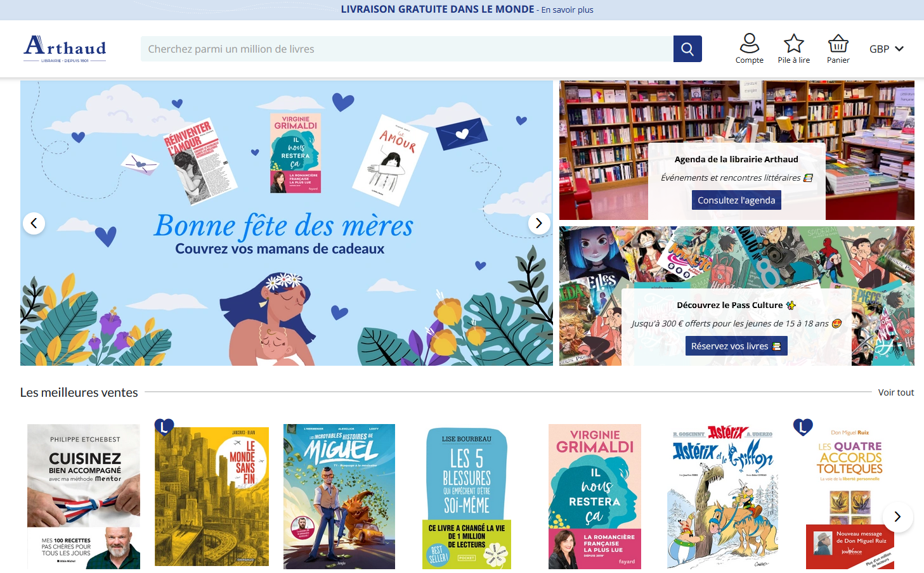Viewport: 924px width, 573px height.
Task: Advance banner carousel with right arrow
Action: point(539,223)
